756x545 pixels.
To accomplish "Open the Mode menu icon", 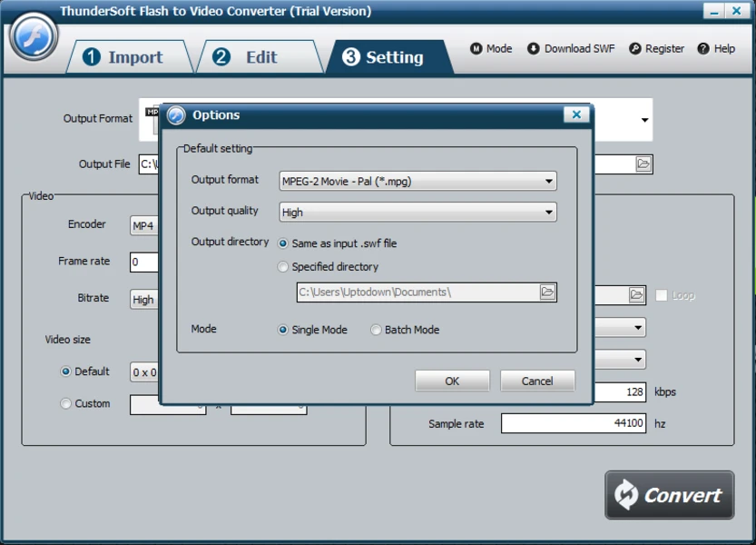I will [x=476, y=49].
